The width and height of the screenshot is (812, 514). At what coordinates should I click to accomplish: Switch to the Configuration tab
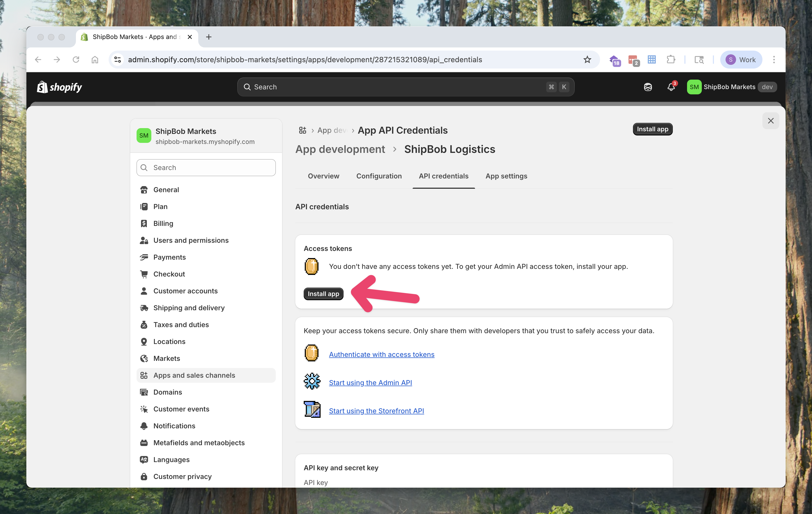[x=379, y=176]
